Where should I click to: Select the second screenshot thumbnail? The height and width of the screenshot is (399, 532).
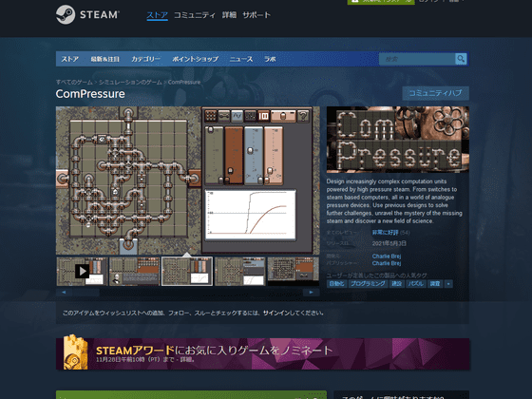pos(134,271)
